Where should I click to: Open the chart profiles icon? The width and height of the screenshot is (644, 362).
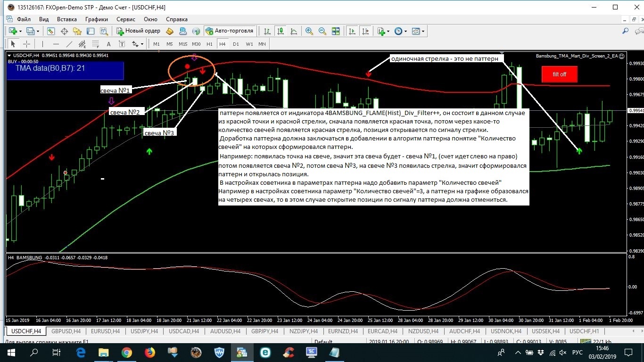[31, 31]
